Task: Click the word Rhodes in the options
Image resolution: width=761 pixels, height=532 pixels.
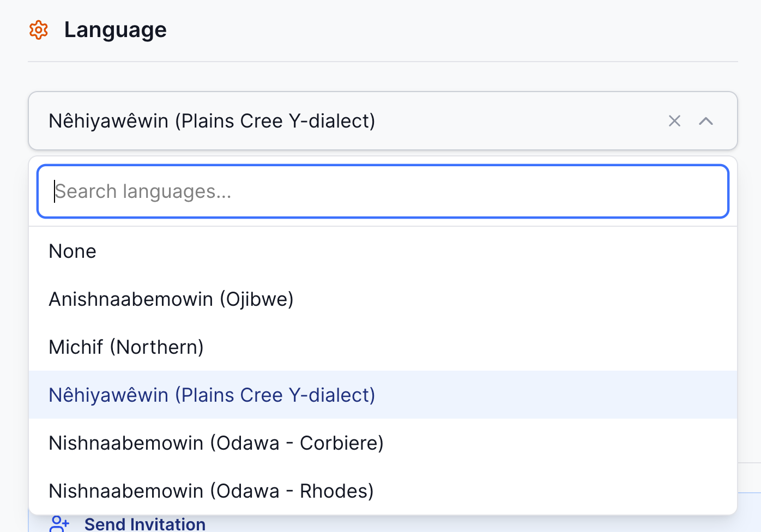Action: point(334,491)
